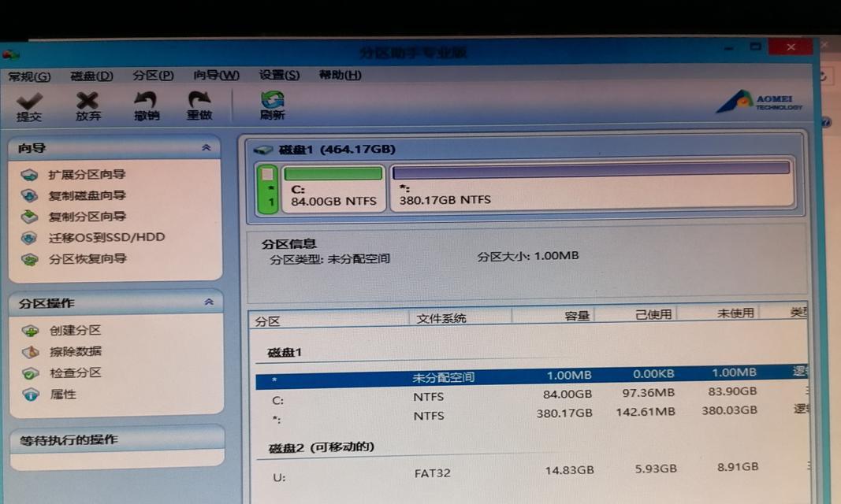This screenshot has height=504, width=841.
Task: Click the 复制分区向导 wizard icon
Action: [x=29, y=217]
